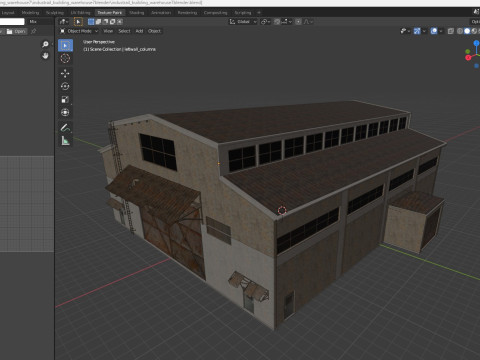
Task: Click the negative Z axis dot on the gizmo
Action: click(477, 66)
